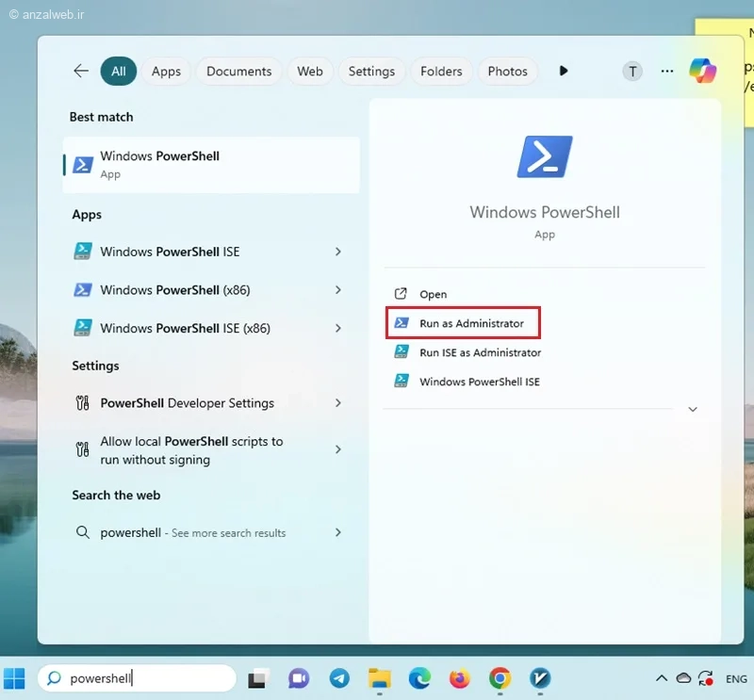Click Open for Windows PowerShell

coord(433,294)
